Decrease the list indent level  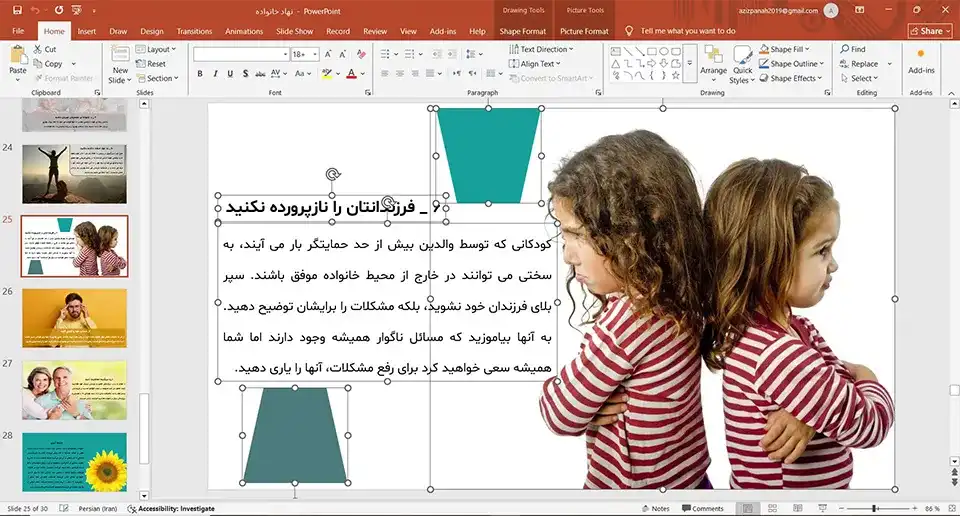tap(437, 54)
